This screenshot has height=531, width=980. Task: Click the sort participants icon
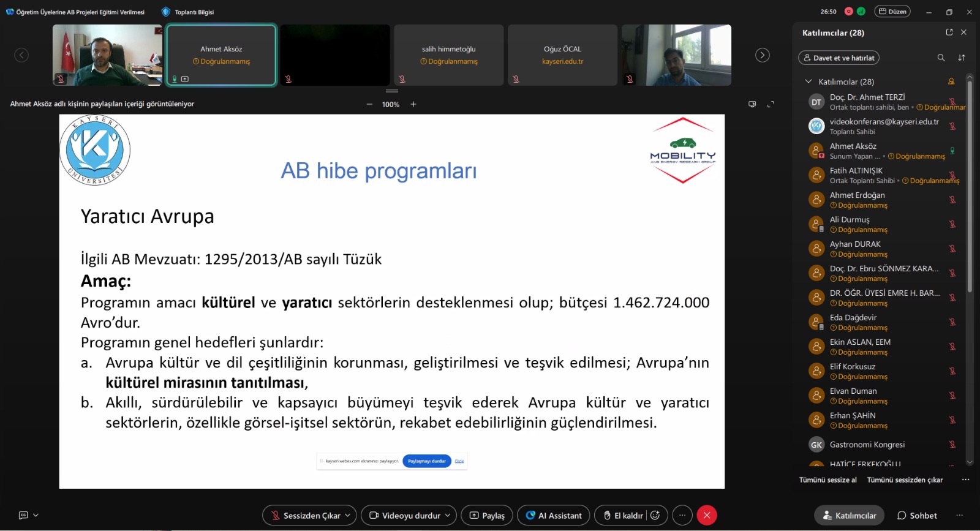click(962, 58)
